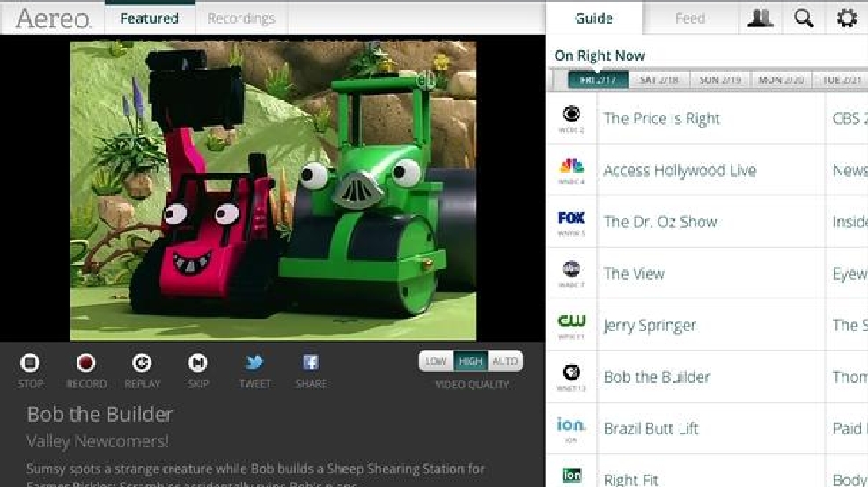Open the Featured tab
Screen dimensions: 868x487
[150, 18]
